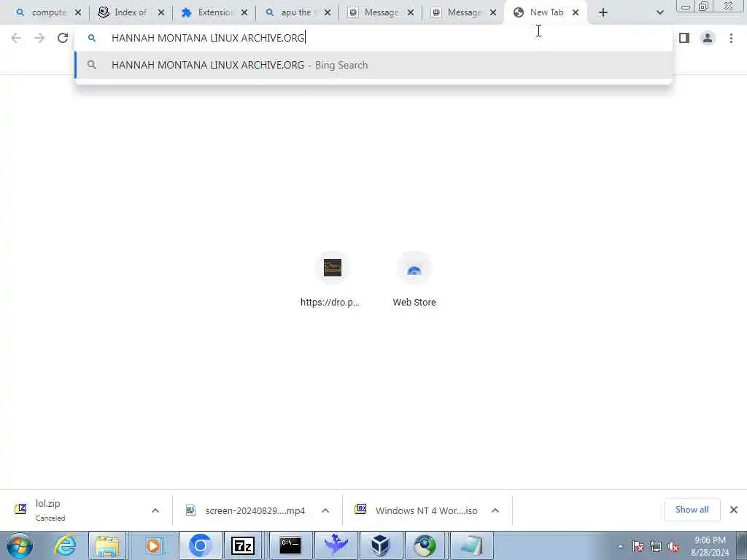Open the network status tray icon
This screenshot has width=747, height=560.
pos(656,547)
